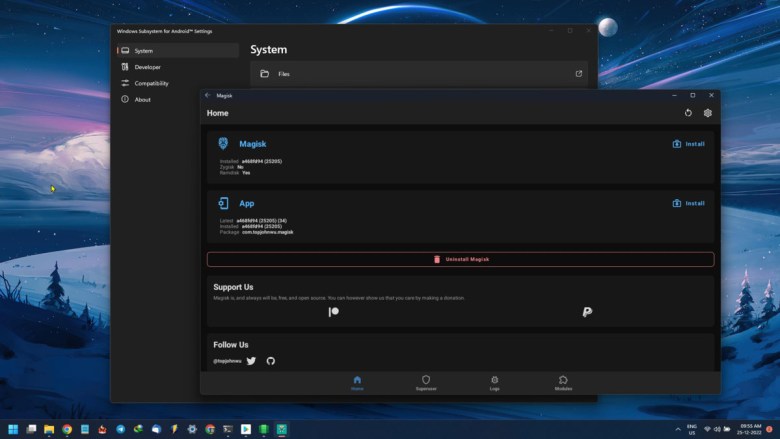This screenshot has width=780, height=439.
Task: Click the Magisk mask logo icon
Action: click(223, 144)
